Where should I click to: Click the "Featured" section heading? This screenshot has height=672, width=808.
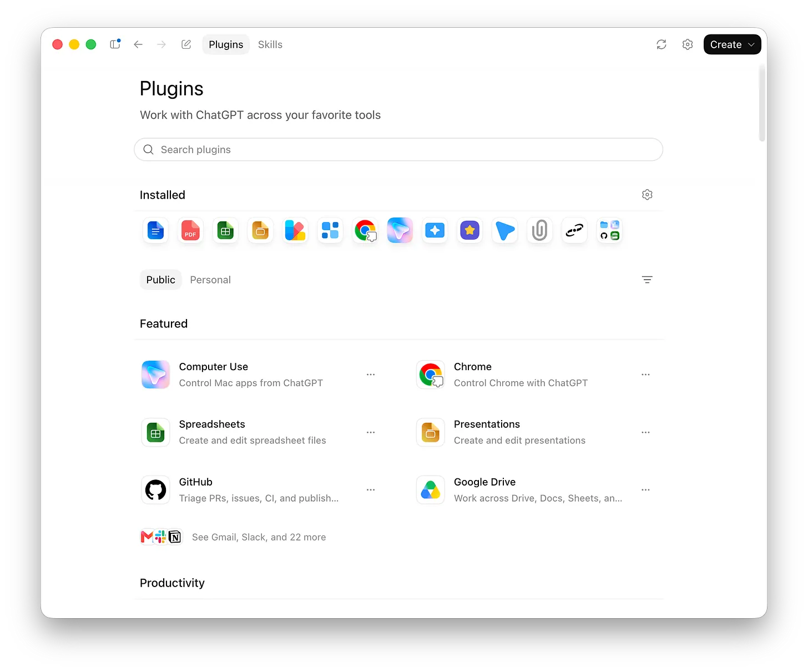click(164, 324)
